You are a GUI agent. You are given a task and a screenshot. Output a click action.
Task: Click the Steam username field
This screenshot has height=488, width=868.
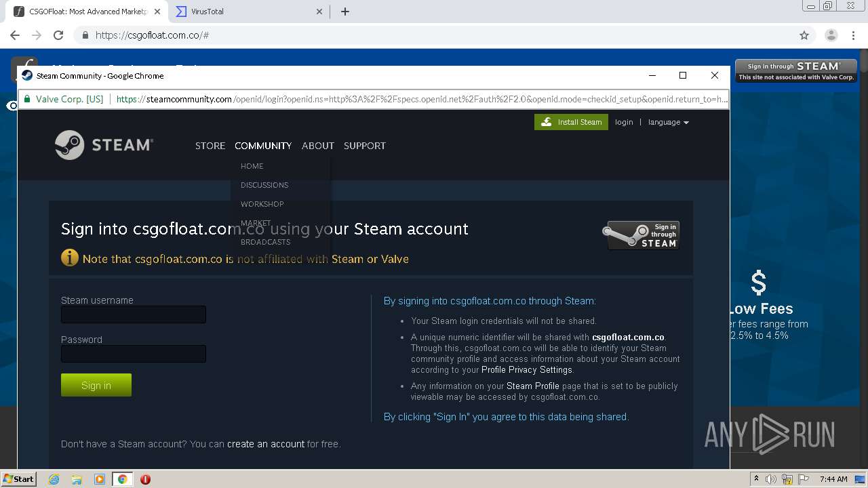[134, 314]
